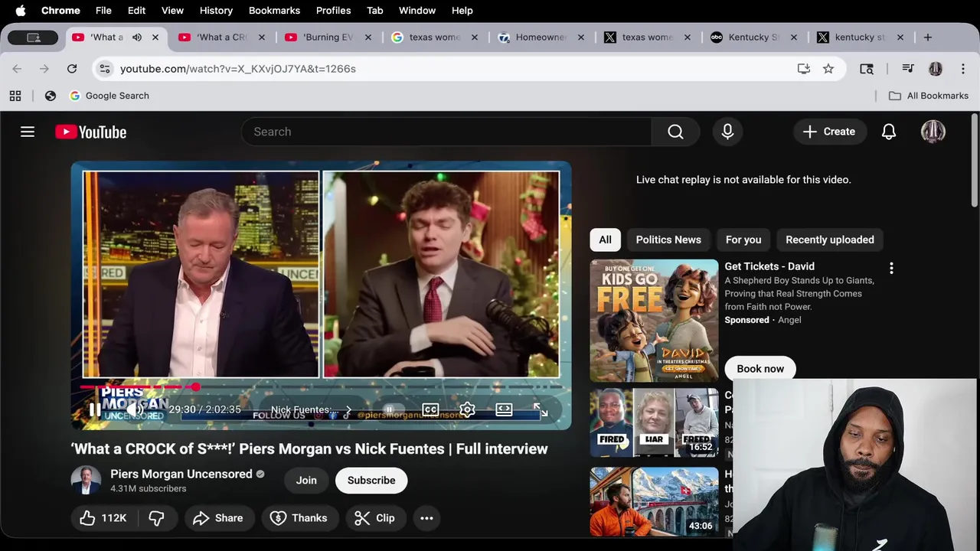
Task: Dislike this video
Action: (x=156, y=518)
